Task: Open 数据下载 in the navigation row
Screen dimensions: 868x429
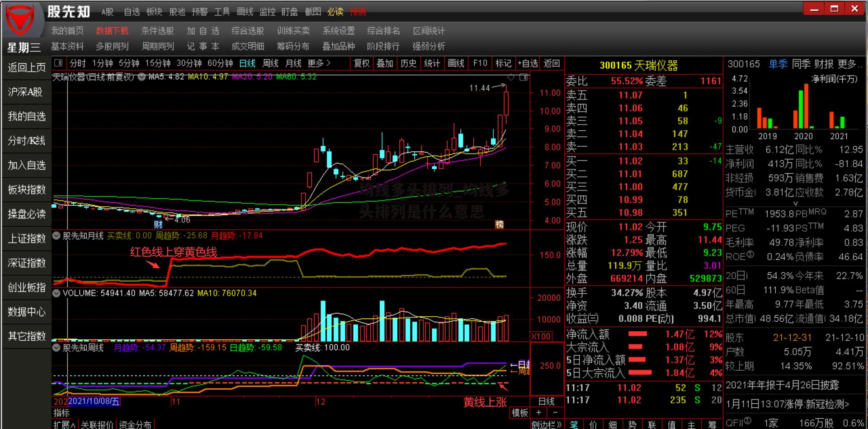Action: point(112,31)
